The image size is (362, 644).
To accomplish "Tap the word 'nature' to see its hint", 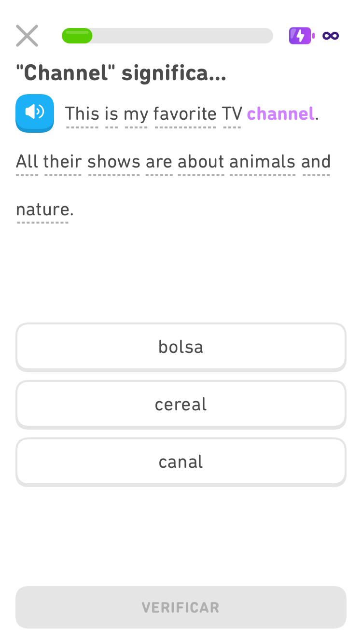I will pos(42,209).
